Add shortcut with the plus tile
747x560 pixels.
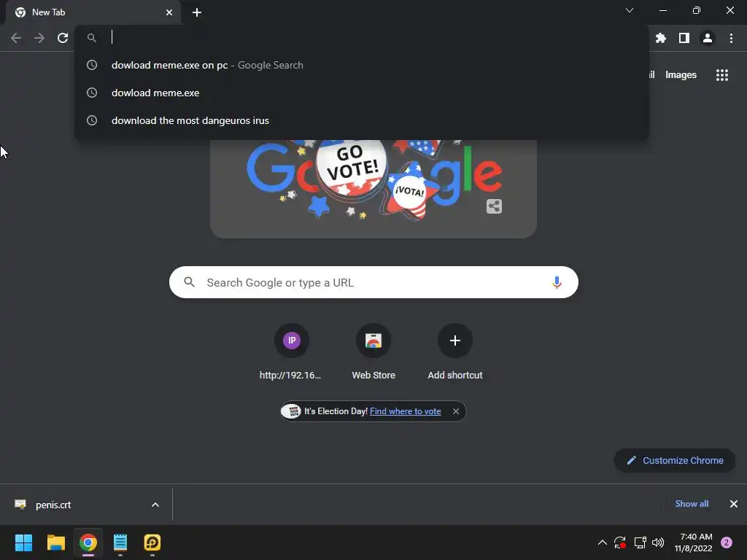tap(455, 352)
